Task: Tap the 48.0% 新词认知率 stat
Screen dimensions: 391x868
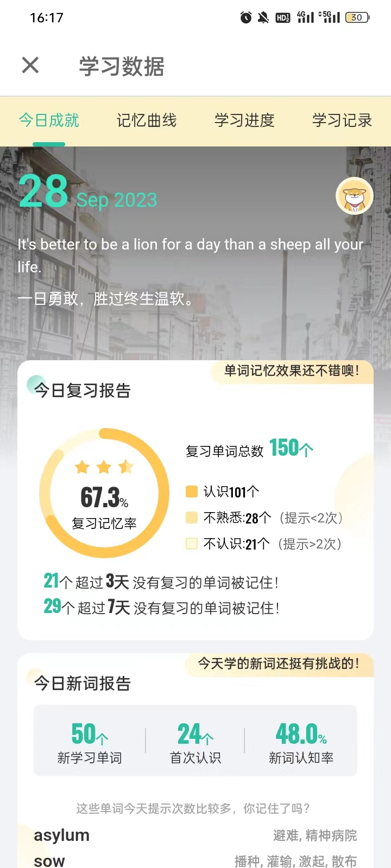Action: pyautogui.click(x=301, y=742)
